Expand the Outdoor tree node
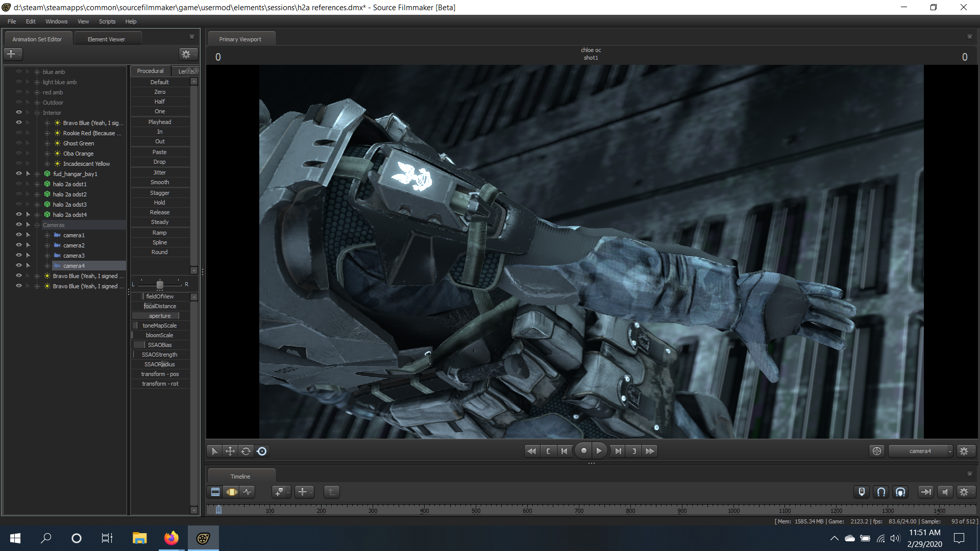 (x=37, y=103)
